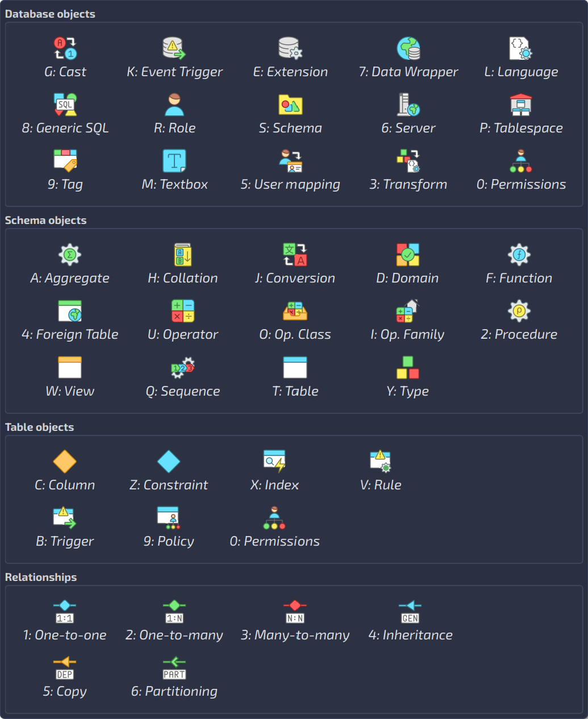Select the Policy icon
The image size is (588, 719).
pos(169,518)
